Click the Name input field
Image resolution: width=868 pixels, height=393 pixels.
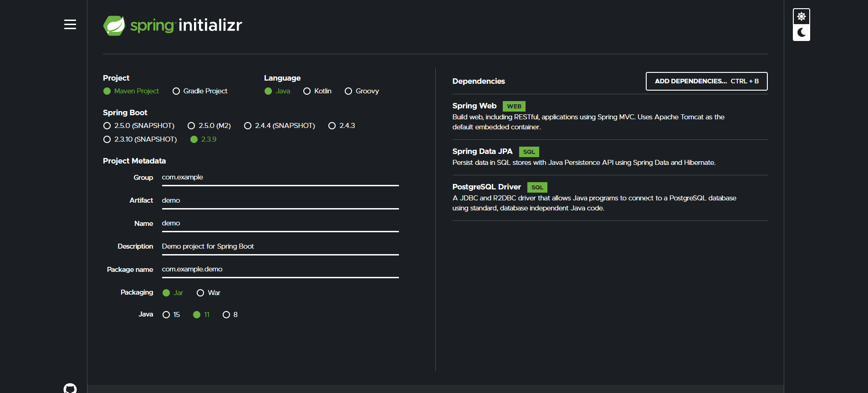click(x=281, y=224)
